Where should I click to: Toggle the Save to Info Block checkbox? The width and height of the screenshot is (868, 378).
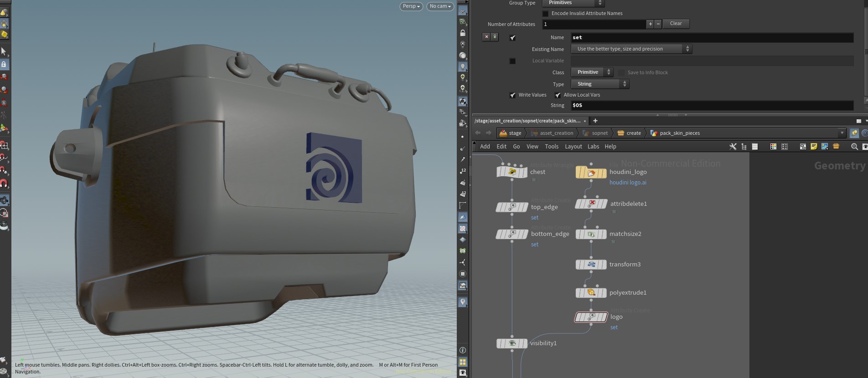click(x=621, y=72)
